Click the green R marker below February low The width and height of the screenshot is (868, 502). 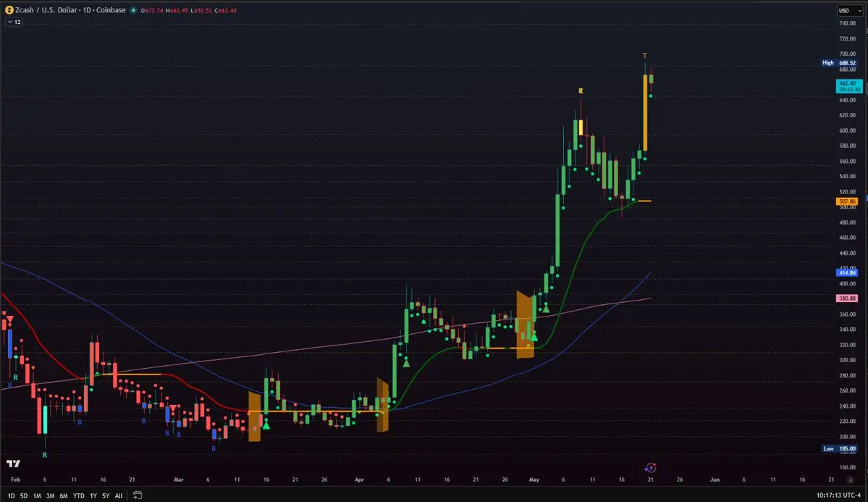coord(45,455)
